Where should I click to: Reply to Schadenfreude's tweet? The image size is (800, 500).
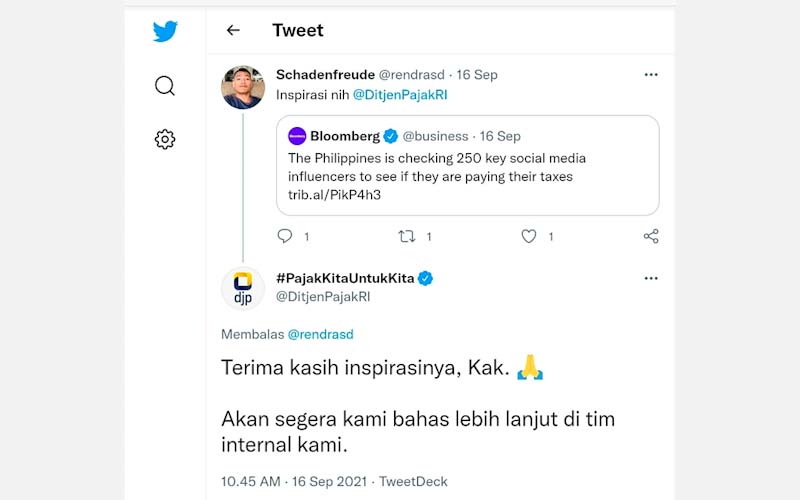285,236
